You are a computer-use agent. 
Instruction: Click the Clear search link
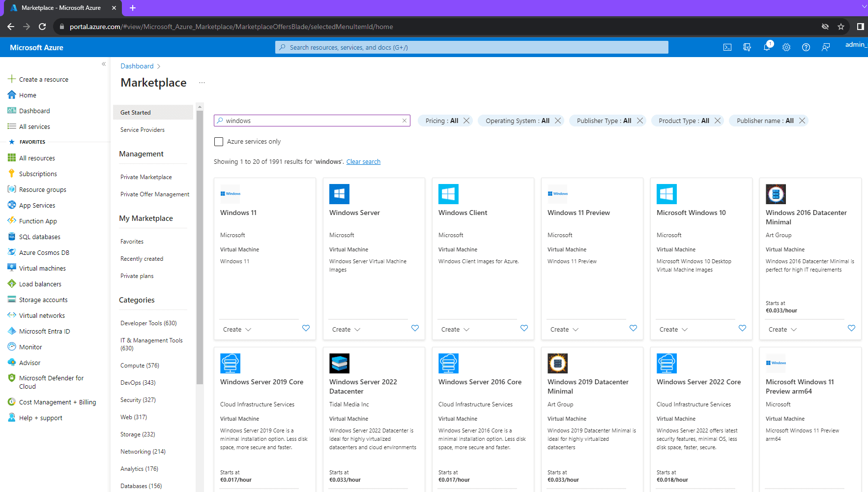click(363, 162)
